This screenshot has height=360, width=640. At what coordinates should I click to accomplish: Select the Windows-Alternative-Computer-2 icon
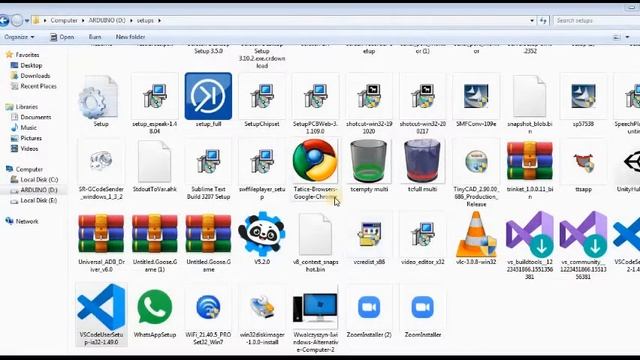(x=315, y=307)
